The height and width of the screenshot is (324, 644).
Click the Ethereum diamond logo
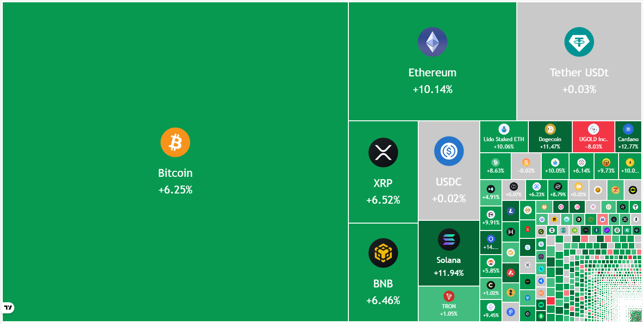[x=433, y=42]
